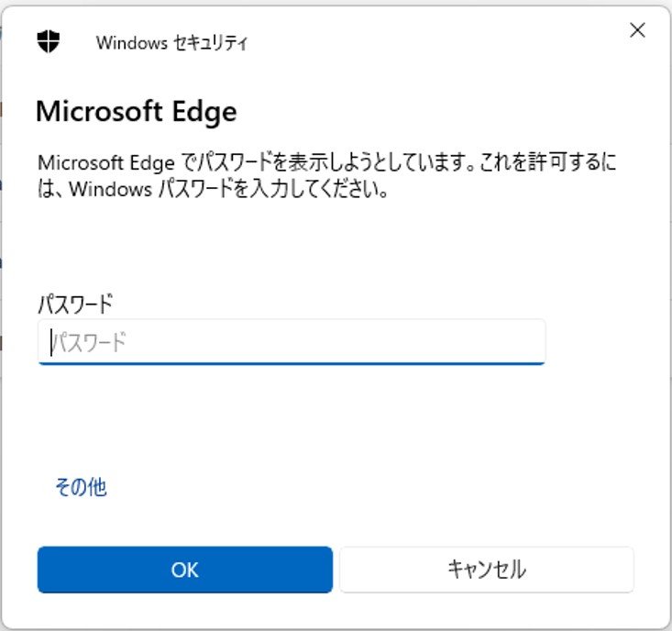672x631 pixels.
Task: Focus the パスワード input field
Action: pyautogui.click(x=292, y=342)
